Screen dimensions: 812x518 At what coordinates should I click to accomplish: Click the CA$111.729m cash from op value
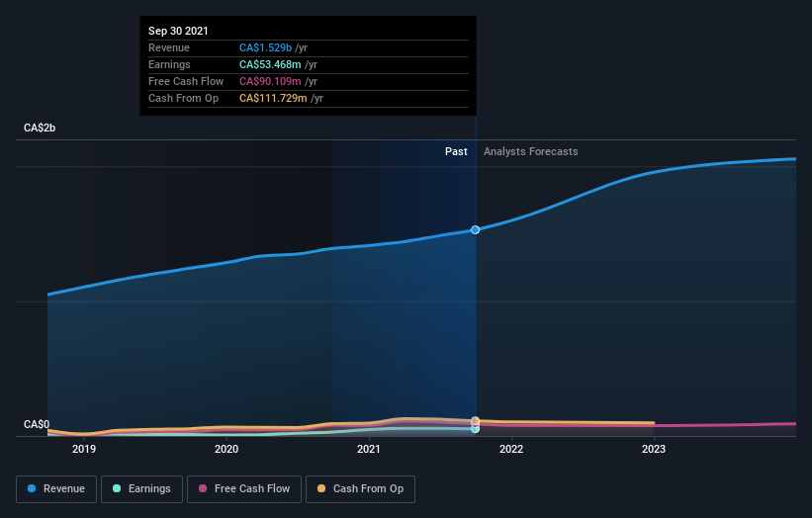[x=273, y=98]
